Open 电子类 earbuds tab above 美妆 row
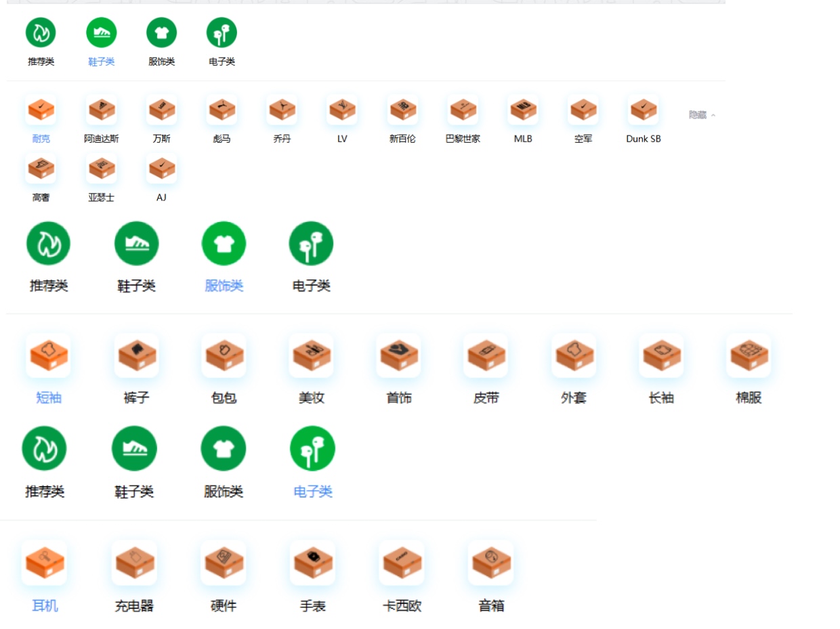The image size is (840, 629). pos(311,244)
